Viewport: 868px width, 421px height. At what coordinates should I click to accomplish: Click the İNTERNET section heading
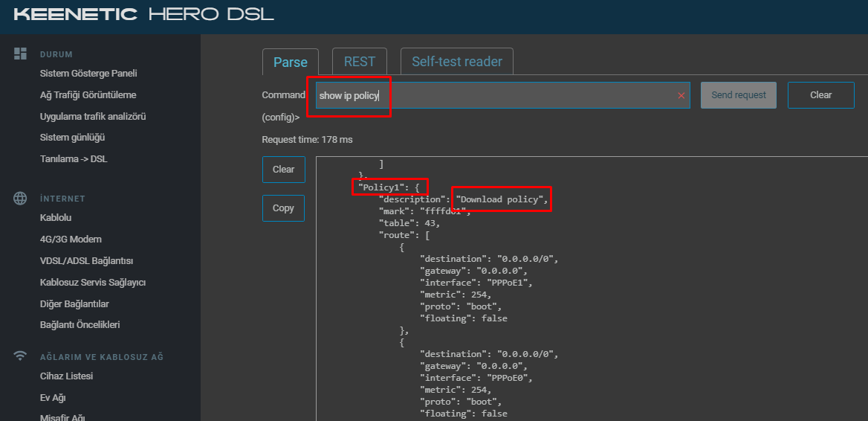point(62,199)
